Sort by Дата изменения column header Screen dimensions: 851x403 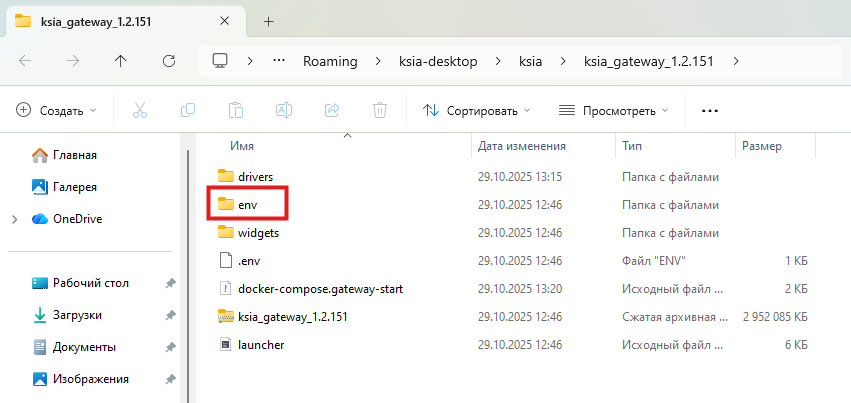tap(522, 146)
